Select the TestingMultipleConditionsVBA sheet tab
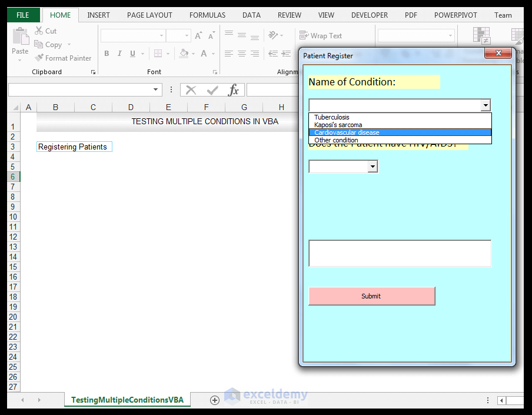The width and height of the screenshot is (532, 415). [x=127, y=400]
